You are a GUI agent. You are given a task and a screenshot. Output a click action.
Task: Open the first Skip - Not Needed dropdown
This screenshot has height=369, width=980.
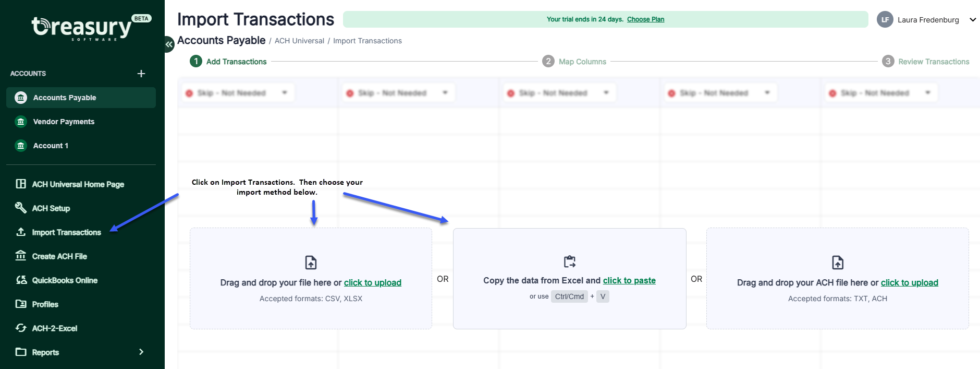[239, 93]
